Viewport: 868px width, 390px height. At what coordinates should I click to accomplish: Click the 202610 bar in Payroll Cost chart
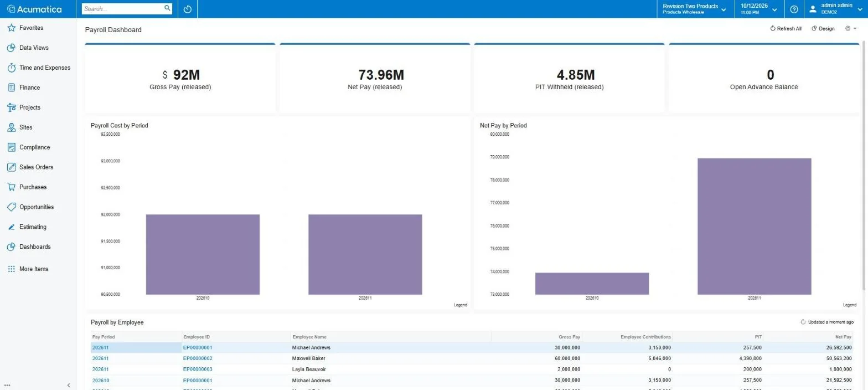(x=203, y=254)
